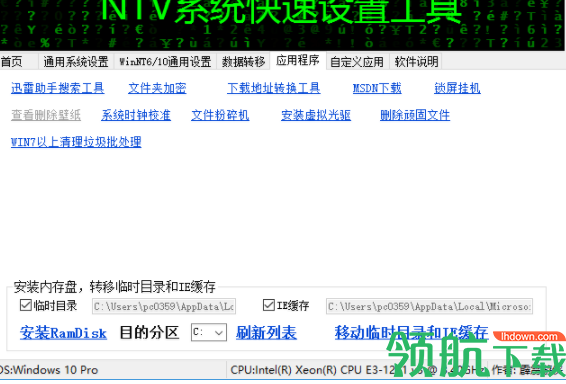This screenshot has height=384, width=566.
Task: Toggle the IE缓存 checkbox
Action: (x=269, y=305)
